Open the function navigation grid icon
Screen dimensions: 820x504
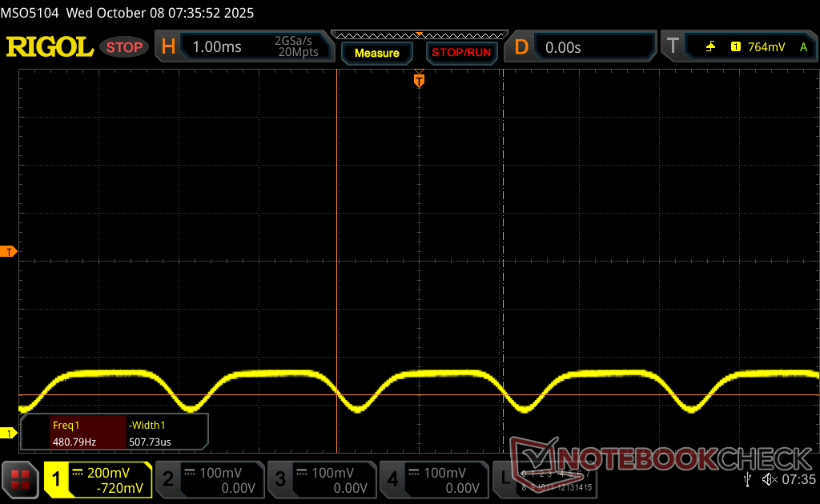coord(21,479)
